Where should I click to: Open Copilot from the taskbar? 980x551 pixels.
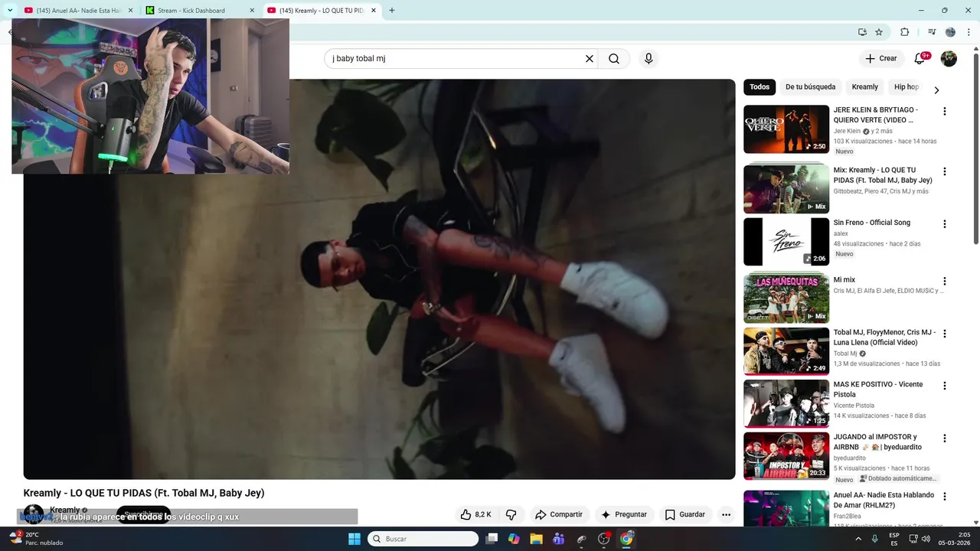514,539
